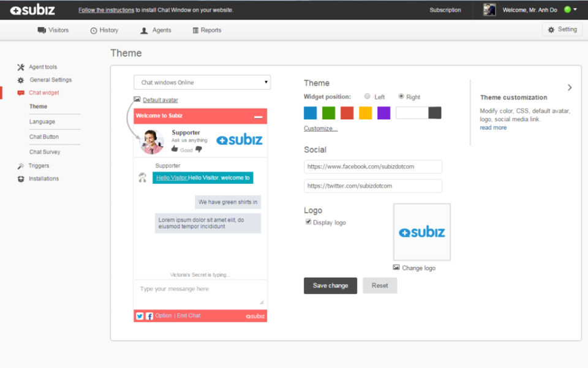This screenshot has height=368, width=588.
Task: Click small Subiz logo in chat footer
Action: click(255, 316)
